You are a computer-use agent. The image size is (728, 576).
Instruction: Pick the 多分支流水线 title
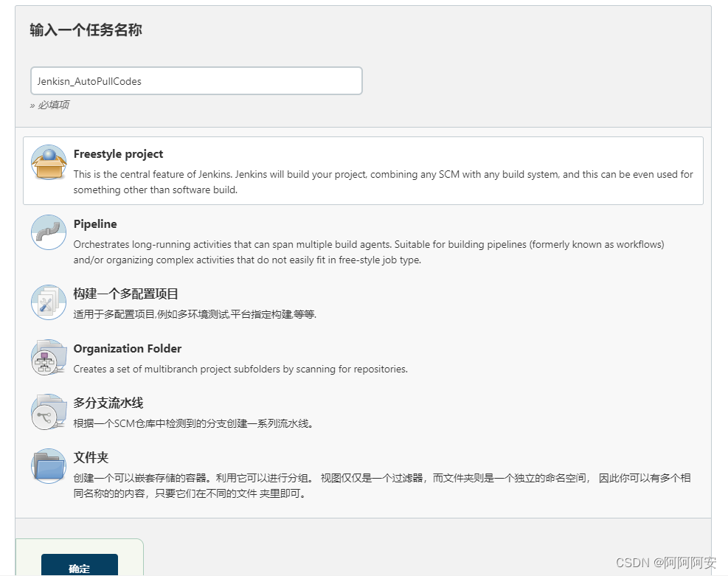(x=108, y=403)
